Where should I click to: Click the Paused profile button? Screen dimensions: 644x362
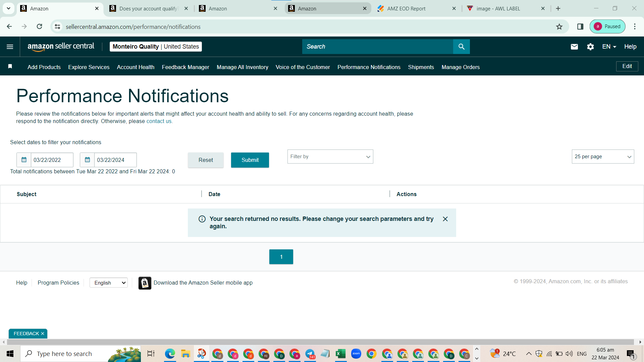click(x=607, y=26)
